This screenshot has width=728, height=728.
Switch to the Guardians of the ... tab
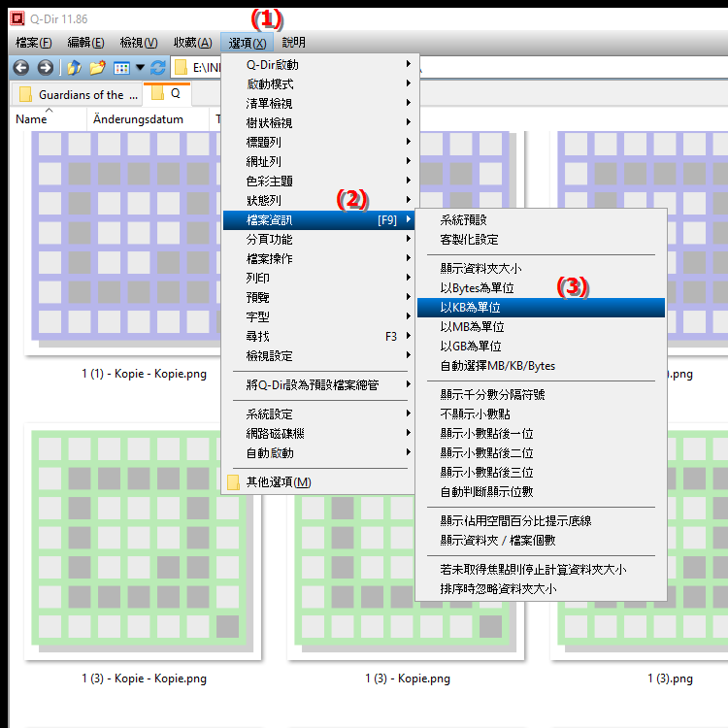point(77,95)
